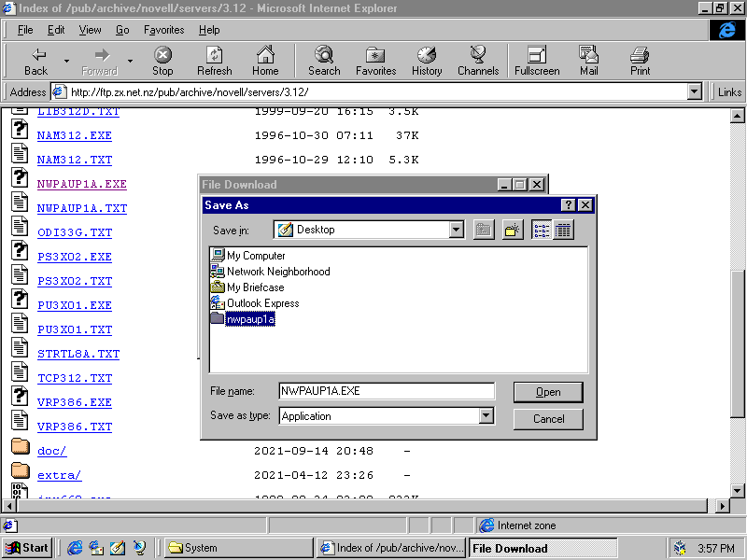Open the VRP386.TXT link
The image size is (747, 560).
75,427
